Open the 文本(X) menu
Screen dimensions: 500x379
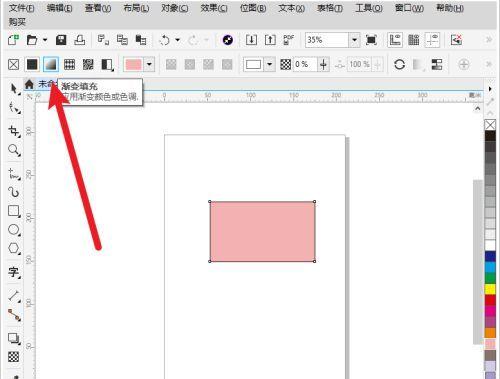(291, 8)
